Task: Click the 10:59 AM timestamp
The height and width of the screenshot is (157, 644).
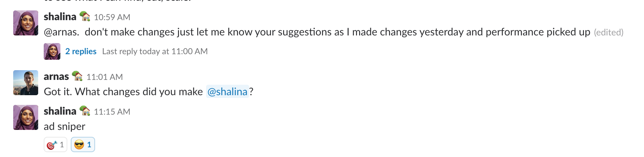Action: (112, 17)
